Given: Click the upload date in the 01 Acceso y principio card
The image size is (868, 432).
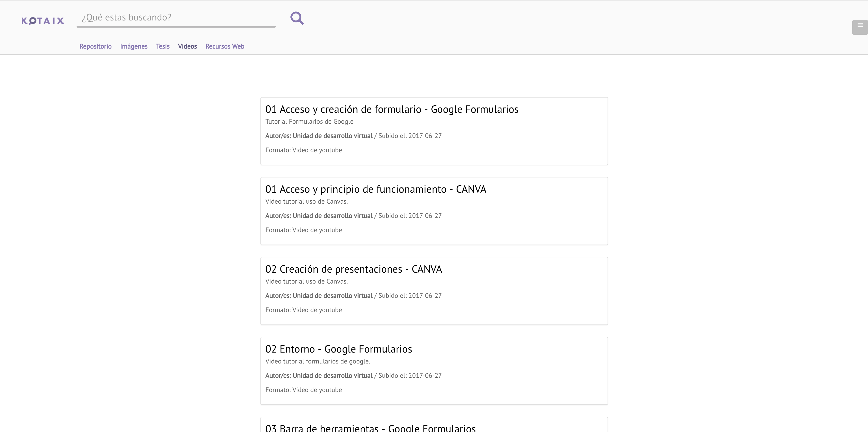Looking at the screenshot, I should pos(410,216).
